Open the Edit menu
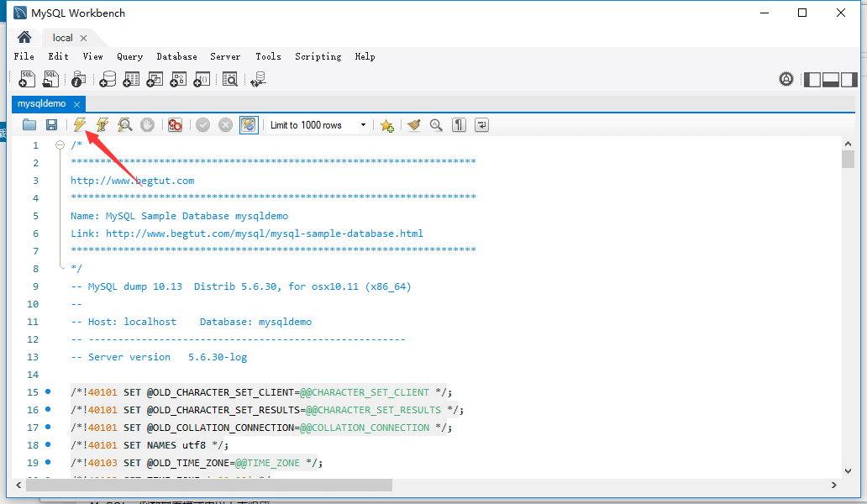The height and width of the screenshot is (504, 867). [58, 56]
